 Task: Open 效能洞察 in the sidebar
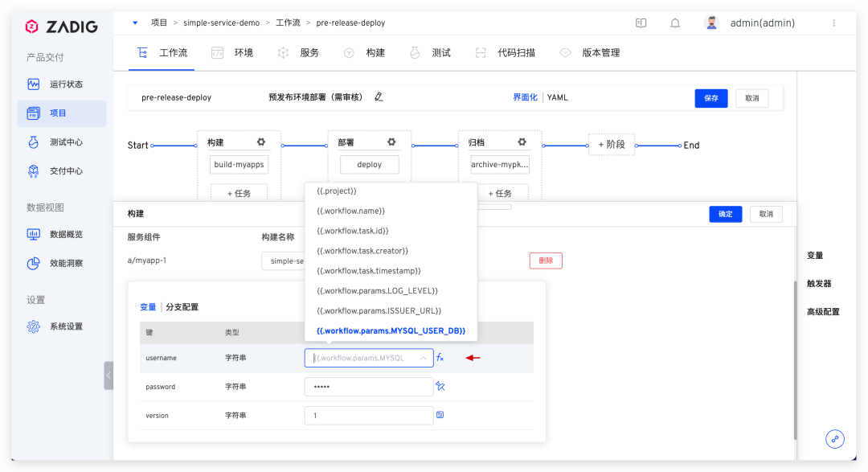click(x=61, y=263)
